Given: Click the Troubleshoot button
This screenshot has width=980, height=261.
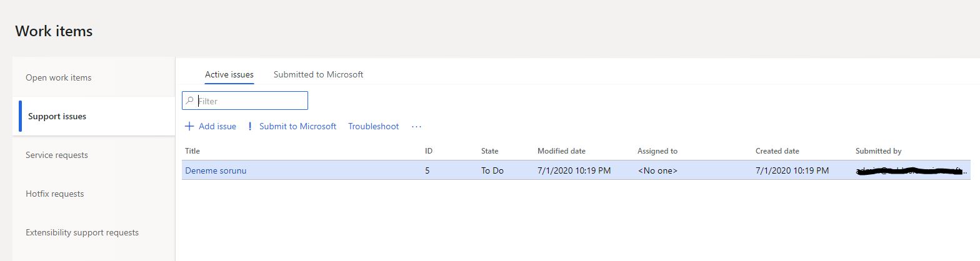Looking at the screenshot, I should pos(373,126).
